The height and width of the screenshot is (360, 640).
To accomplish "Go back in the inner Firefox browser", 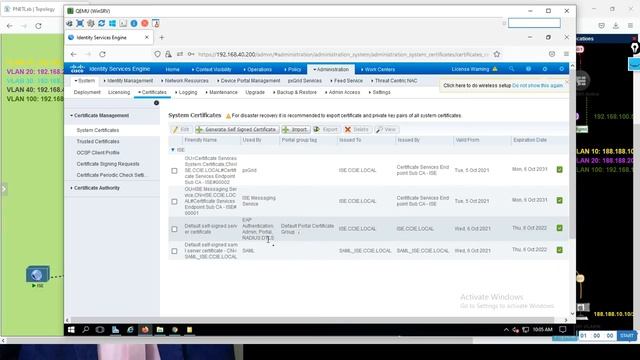I will (73, 54).
